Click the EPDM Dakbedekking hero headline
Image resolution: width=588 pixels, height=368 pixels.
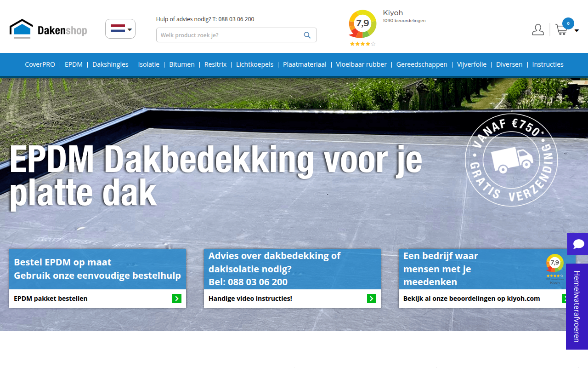point(216,176)
